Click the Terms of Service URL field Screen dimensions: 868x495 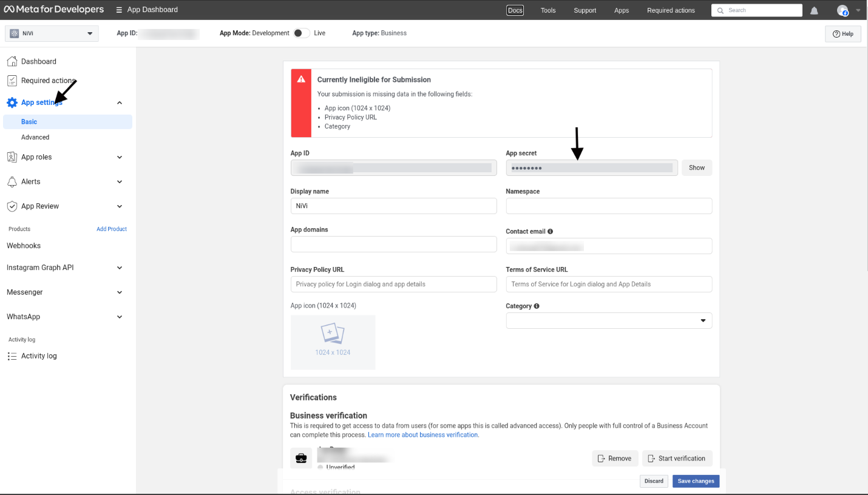pyautogui.click(x=609, y=284)
